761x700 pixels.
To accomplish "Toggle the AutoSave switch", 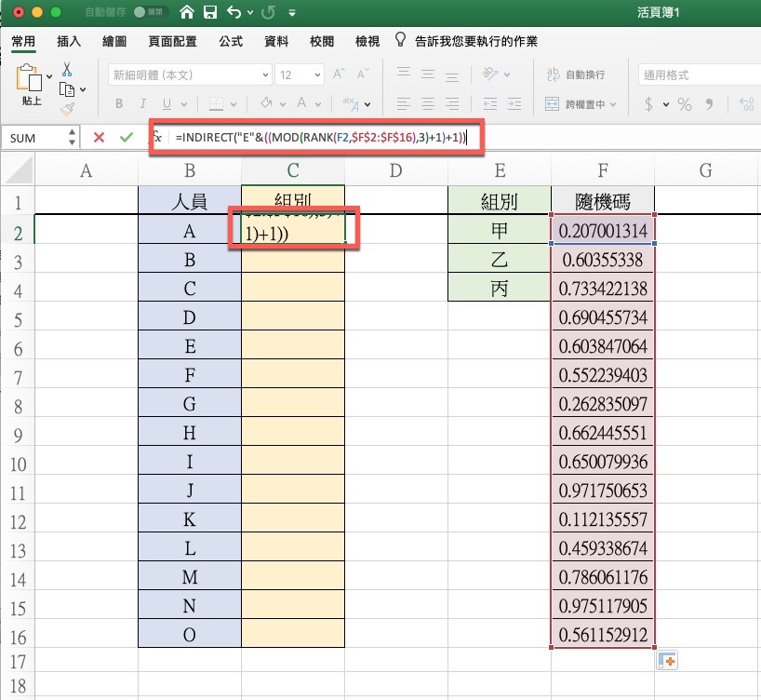I will coord(145,13).
